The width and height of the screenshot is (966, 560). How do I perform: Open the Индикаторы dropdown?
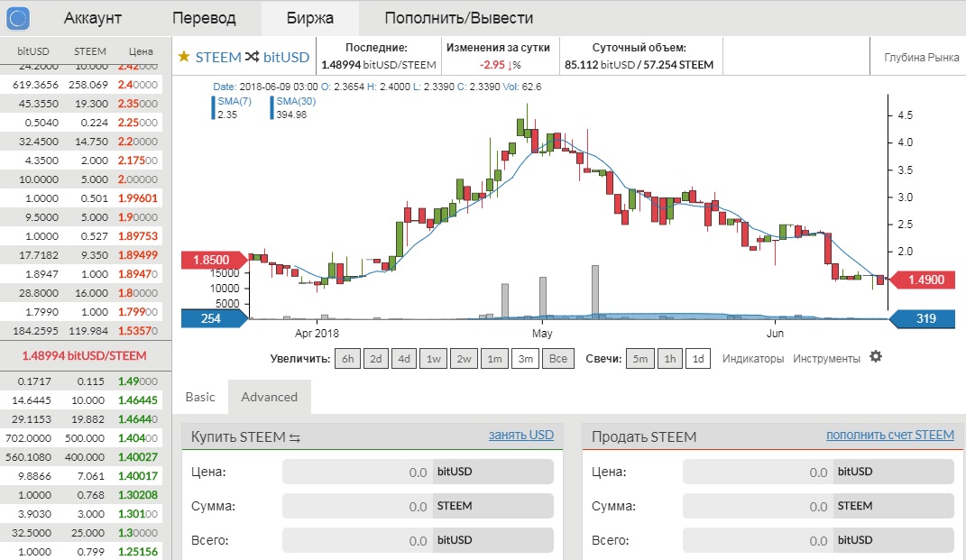753,359
